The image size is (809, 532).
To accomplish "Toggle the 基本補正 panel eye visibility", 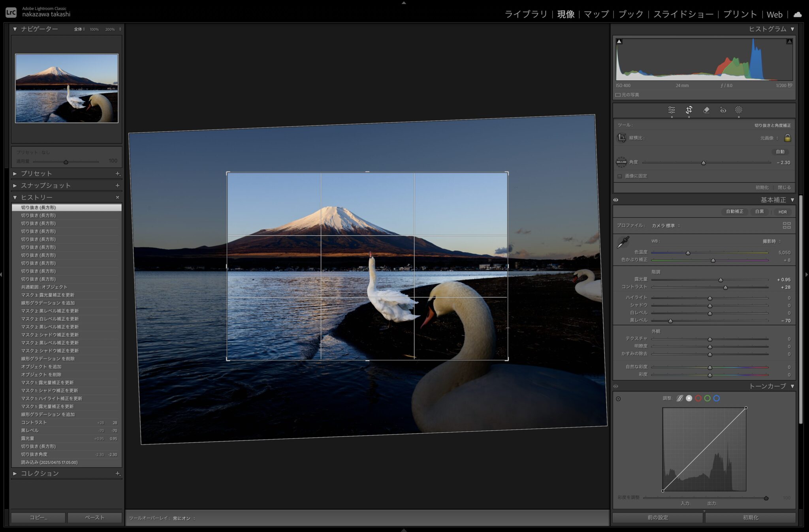I will coord(616,200).
